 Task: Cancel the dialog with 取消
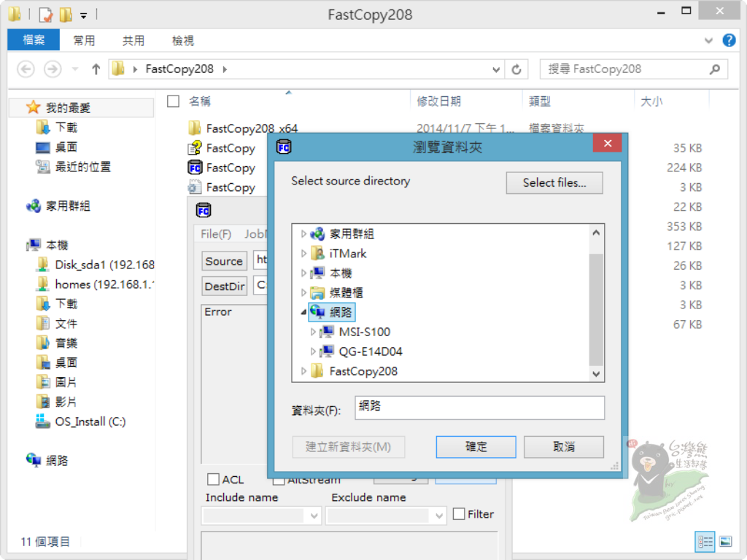coord(564,447)
